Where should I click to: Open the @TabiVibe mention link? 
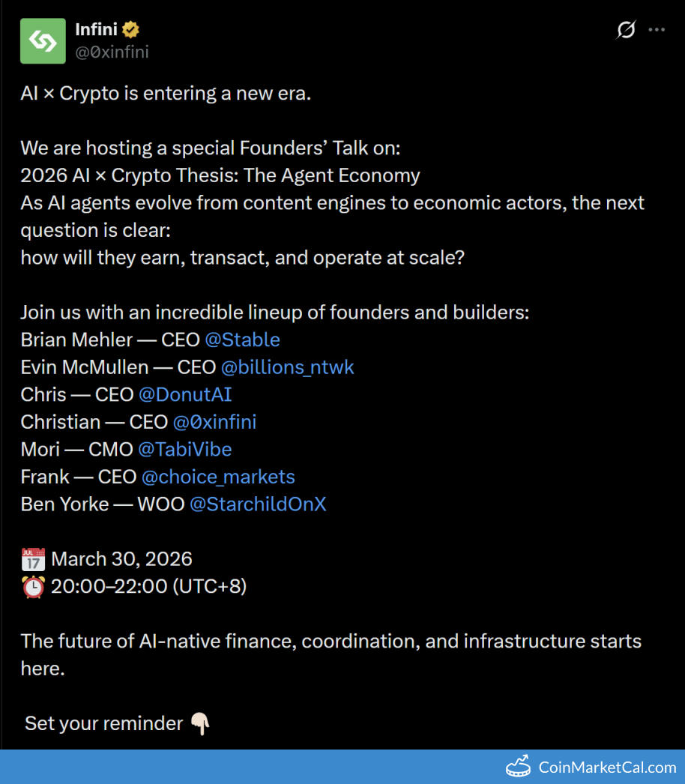tap(184, 450)
